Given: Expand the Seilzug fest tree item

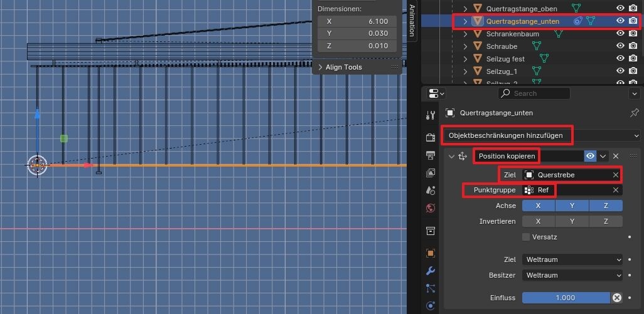Looking at the screenshot, I should coord(465,59).
